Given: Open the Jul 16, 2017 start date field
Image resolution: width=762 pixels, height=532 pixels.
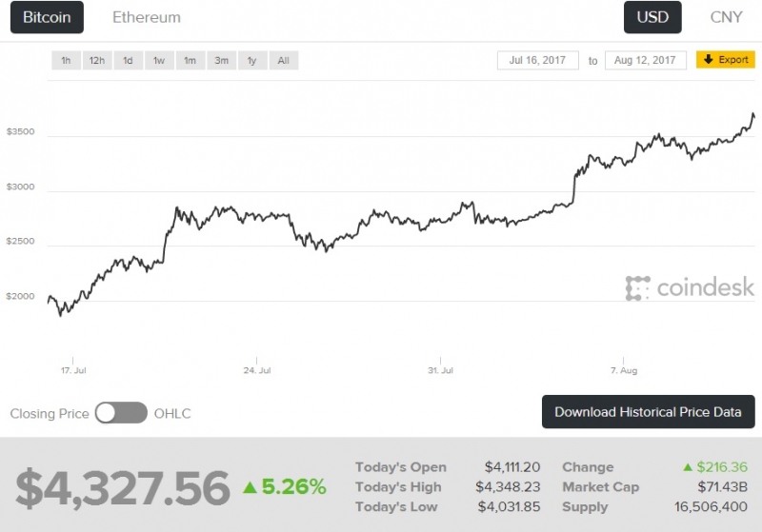Looking at the screenshot, I should click(x=538, y=60).
